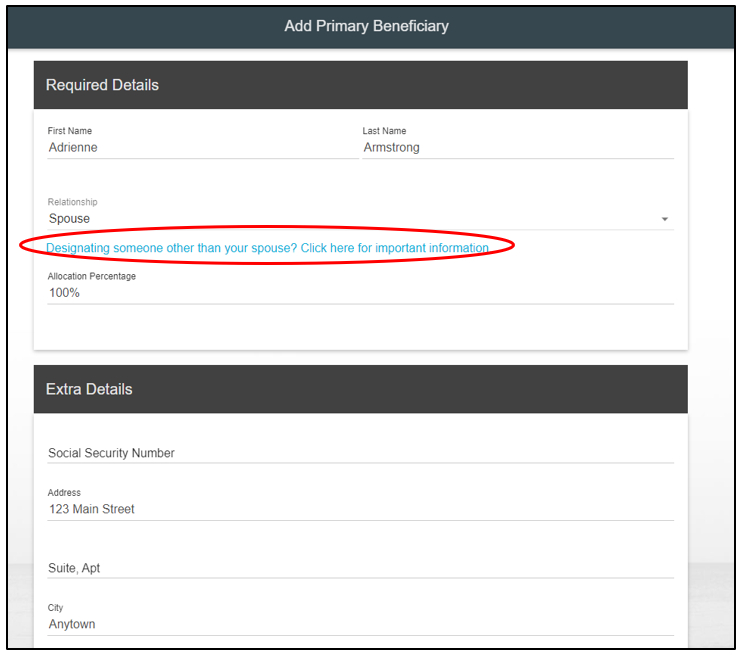Click the Address label above 123 Main Street

pos(64,493)
